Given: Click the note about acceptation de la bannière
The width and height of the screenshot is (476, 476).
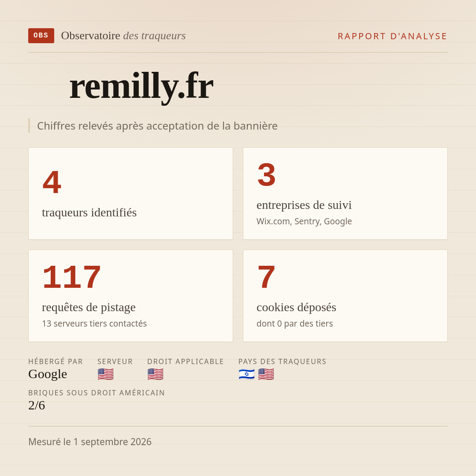Looking at the screenshot, I should click(157, 126).
